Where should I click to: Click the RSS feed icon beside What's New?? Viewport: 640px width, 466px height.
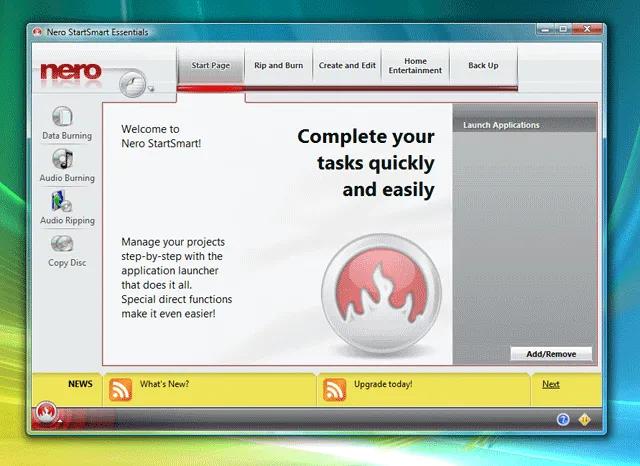(x=120, y=389)
